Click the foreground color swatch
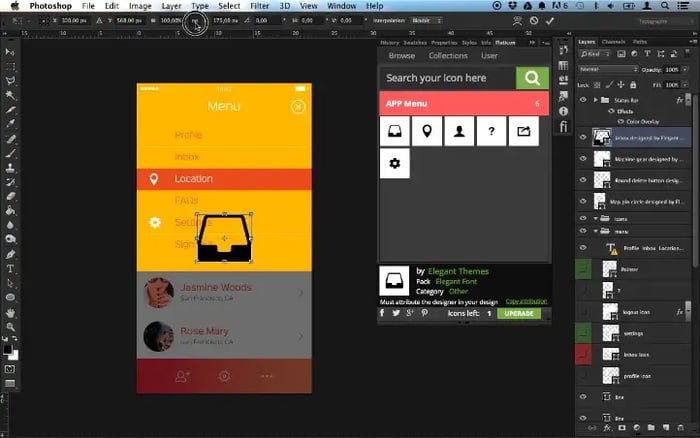The width and height of the screenshot is (700, 438). [x=7, y=349]
